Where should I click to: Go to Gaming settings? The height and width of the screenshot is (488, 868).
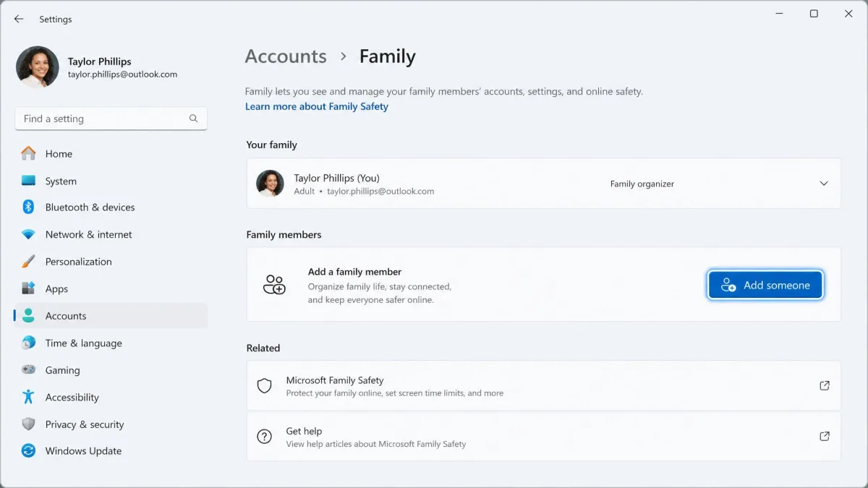(x=111, y=369)
